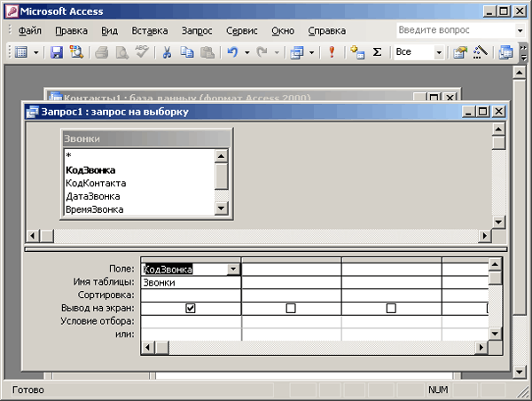Open the Query Type dropdown arrow
The height and width of the screenshot is (401, 532).
[x=311, y=52]
